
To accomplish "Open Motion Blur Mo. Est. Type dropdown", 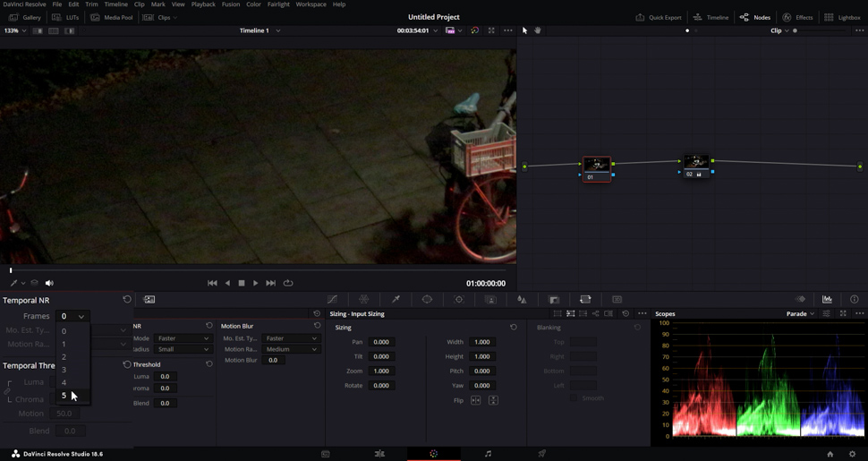I will [292, 338].
